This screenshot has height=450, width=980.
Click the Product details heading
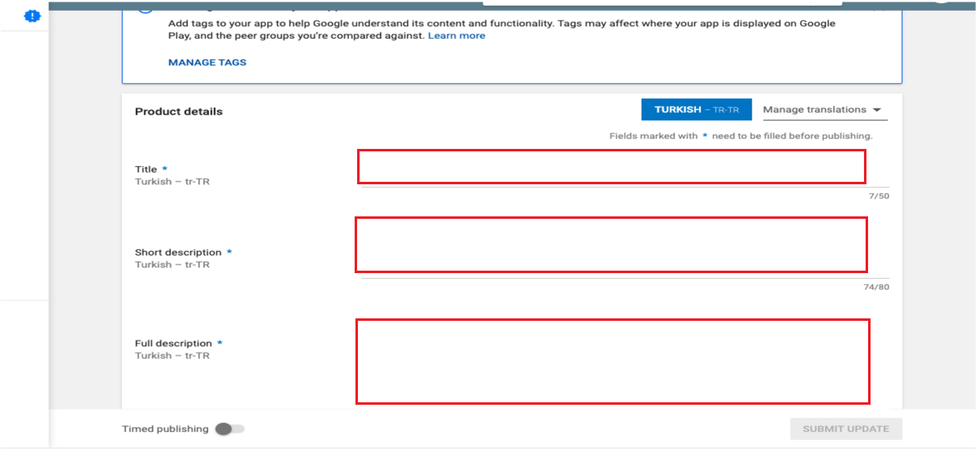click(179, 112)
